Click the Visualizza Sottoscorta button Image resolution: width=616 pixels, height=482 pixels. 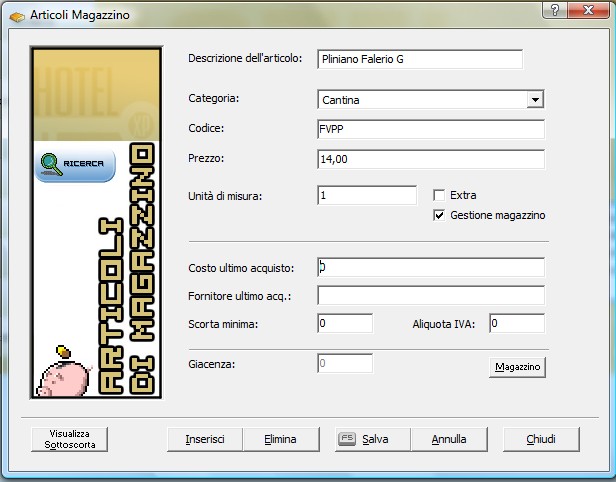(69, 439)
